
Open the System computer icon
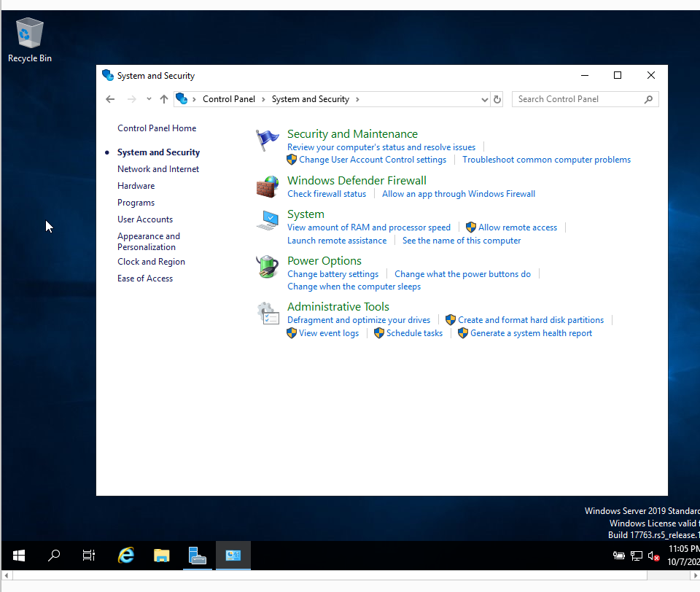point(267,221)
